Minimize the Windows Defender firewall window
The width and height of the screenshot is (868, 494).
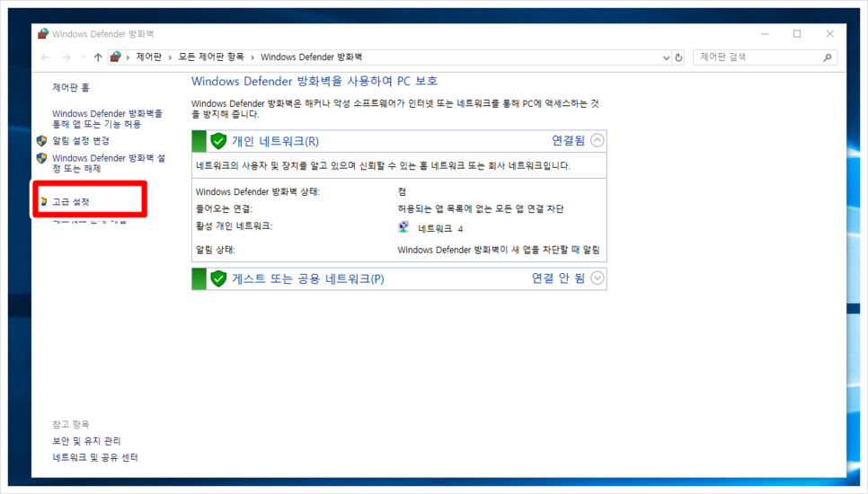pyautogui.click(x=765, y=34)
